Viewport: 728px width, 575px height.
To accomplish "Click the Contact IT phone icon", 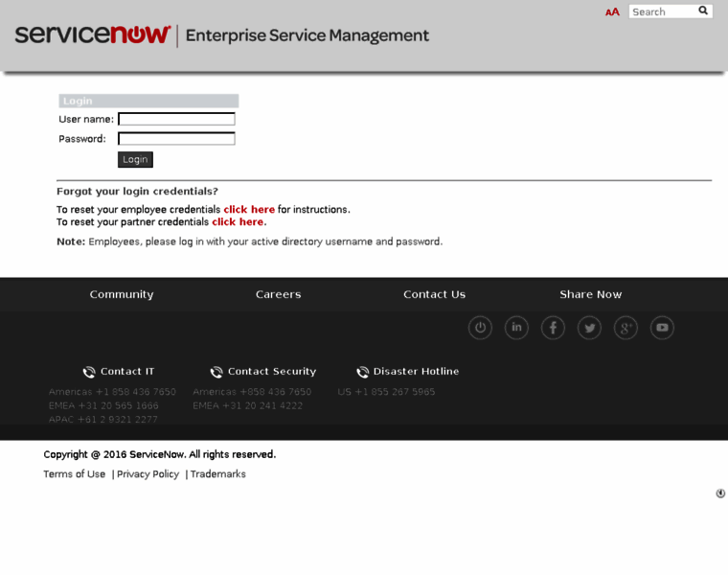I will [x=89, y=372].
